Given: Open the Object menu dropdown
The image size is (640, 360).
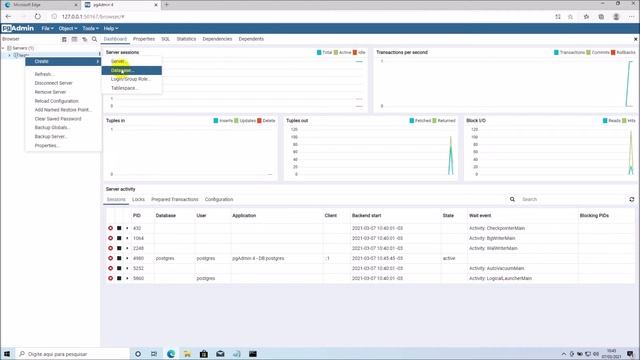Looking at the screenshot, I should [68, 28].
